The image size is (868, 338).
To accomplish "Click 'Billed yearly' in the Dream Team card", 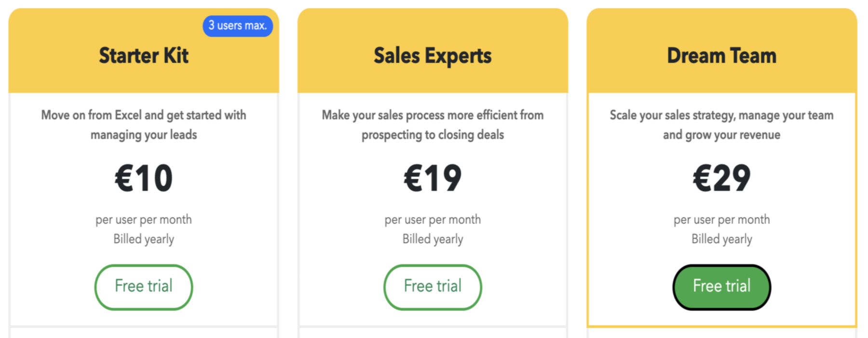I will pyautogui.click(x=722, y=239).
